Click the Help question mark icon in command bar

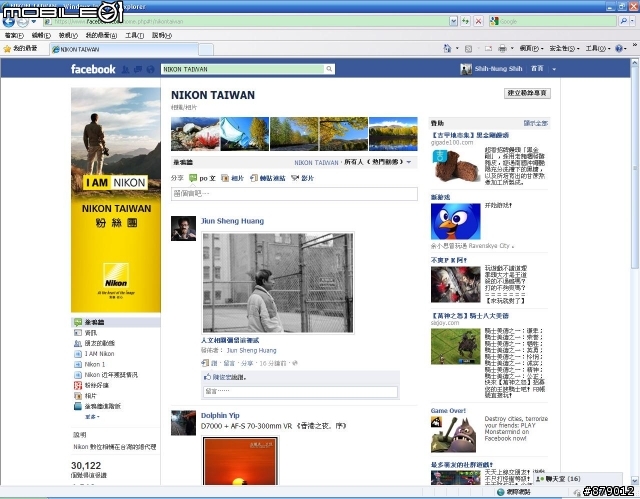click(619, 49)
